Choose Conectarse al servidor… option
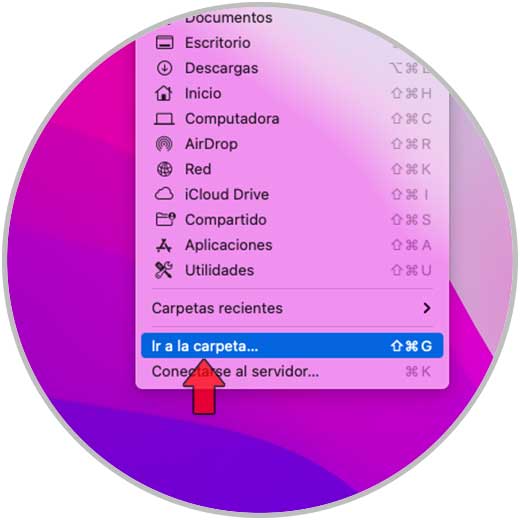The width and height of the screenshot is (520, 520). [x=292, y=371]
